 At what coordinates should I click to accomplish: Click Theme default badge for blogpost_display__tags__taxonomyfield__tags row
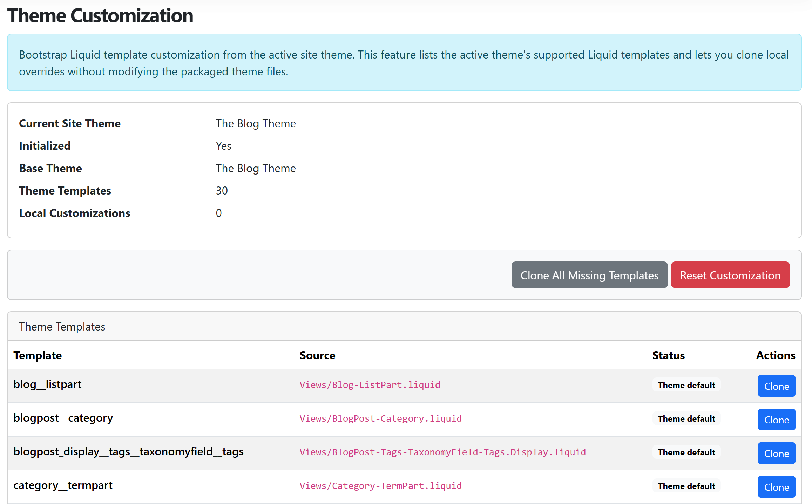686,452
